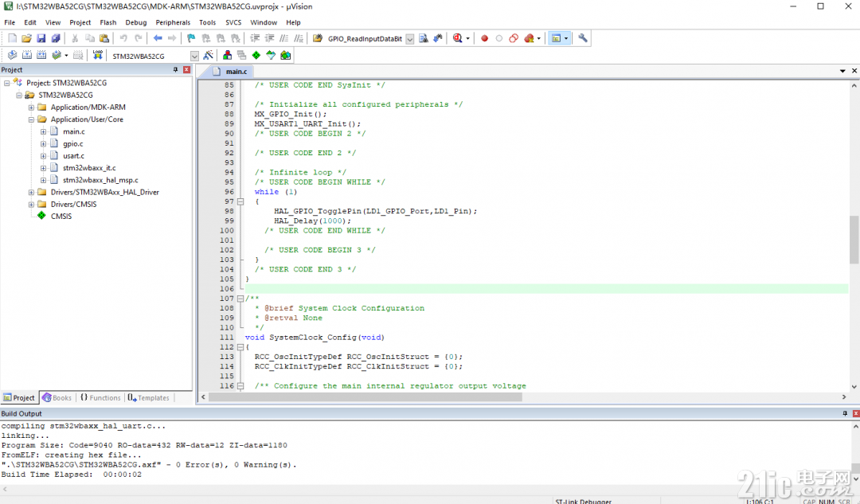Select stm32wbaxx_it.c in project tree
This screenshot has width=860, height=504.
point(89,168)
